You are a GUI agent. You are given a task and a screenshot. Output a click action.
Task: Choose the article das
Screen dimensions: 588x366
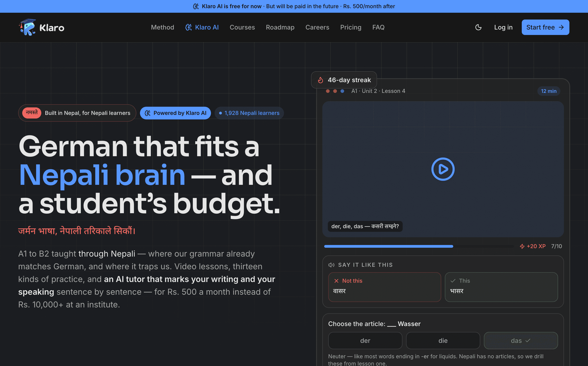[521, 341]
